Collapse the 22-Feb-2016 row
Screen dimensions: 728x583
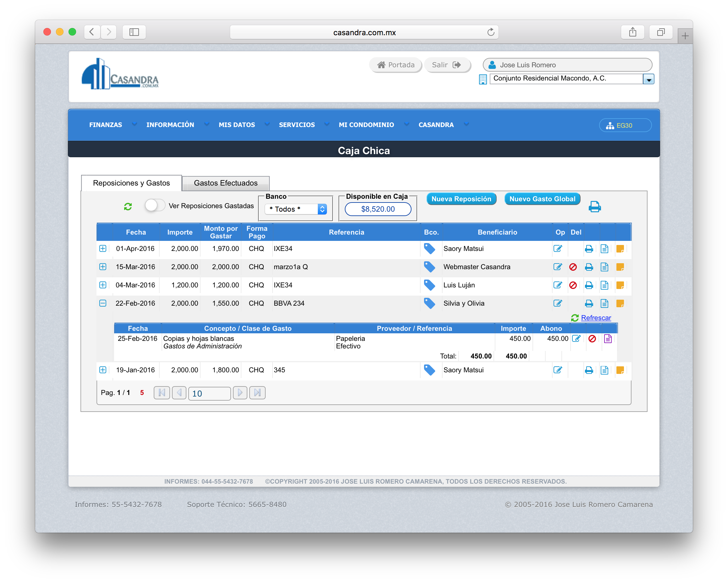coord(103,303)
